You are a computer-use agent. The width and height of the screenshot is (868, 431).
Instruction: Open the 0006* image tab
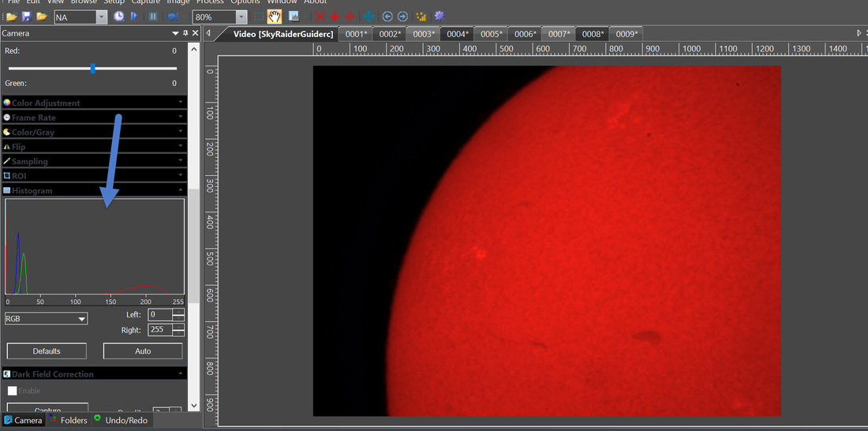point(524,34)
